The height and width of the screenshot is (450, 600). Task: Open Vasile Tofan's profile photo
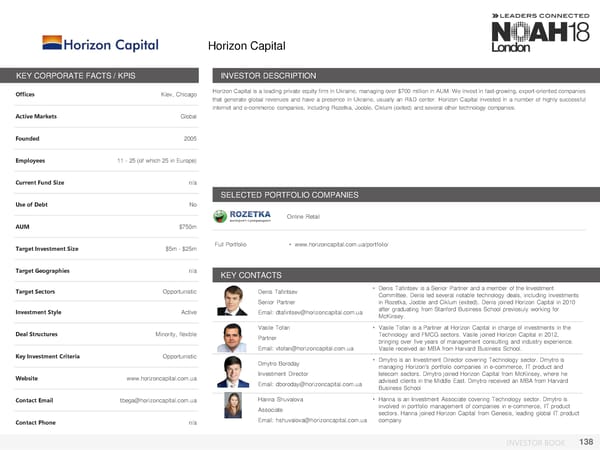tap(229, 337)
